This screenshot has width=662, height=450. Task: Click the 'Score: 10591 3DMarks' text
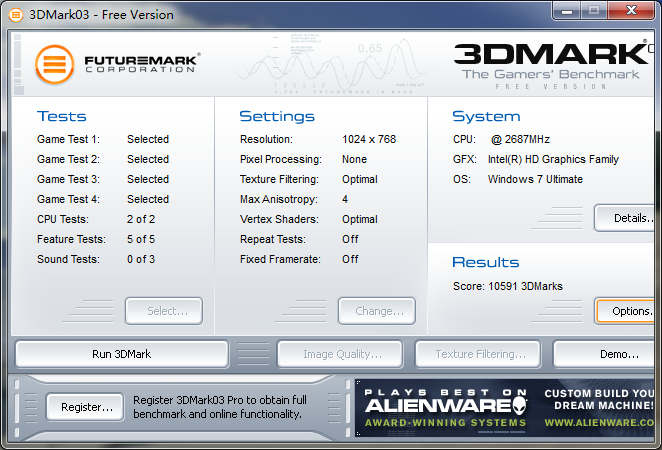click(x=507, y=286)
